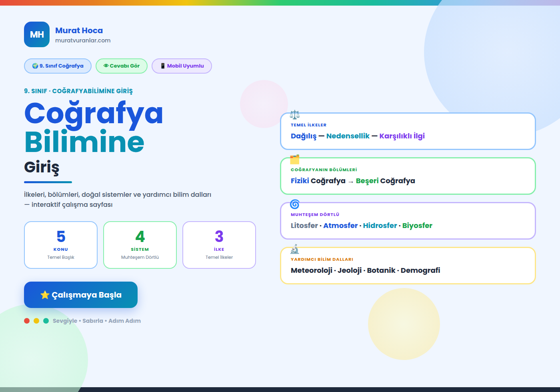Click the word Atmosfer

click(x=340, y=226)
